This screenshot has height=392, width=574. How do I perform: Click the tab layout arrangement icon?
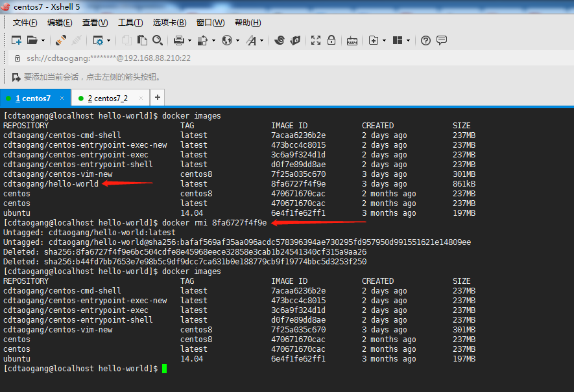click(x=398, y=40)
